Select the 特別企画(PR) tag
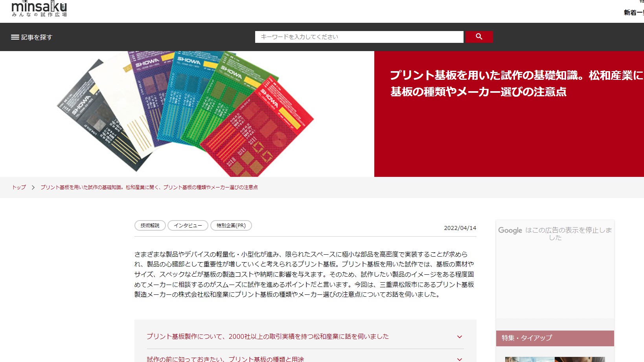This screenshot has height=362, width=644. click(231, 225)
